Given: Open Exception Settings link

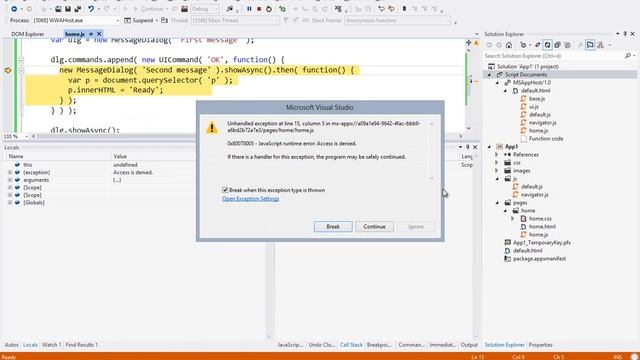Looking at the screenshot, I should tap(251, 199).
